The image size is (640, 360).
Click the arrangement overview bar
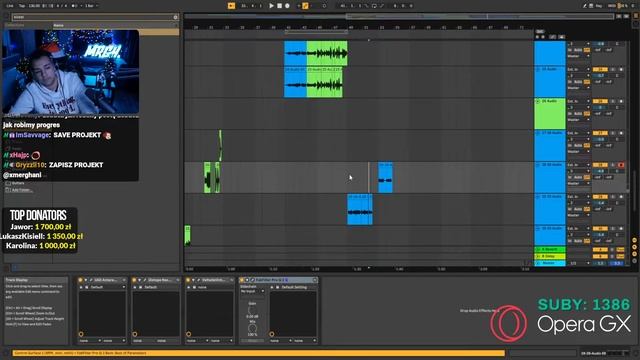click(398, 16)
